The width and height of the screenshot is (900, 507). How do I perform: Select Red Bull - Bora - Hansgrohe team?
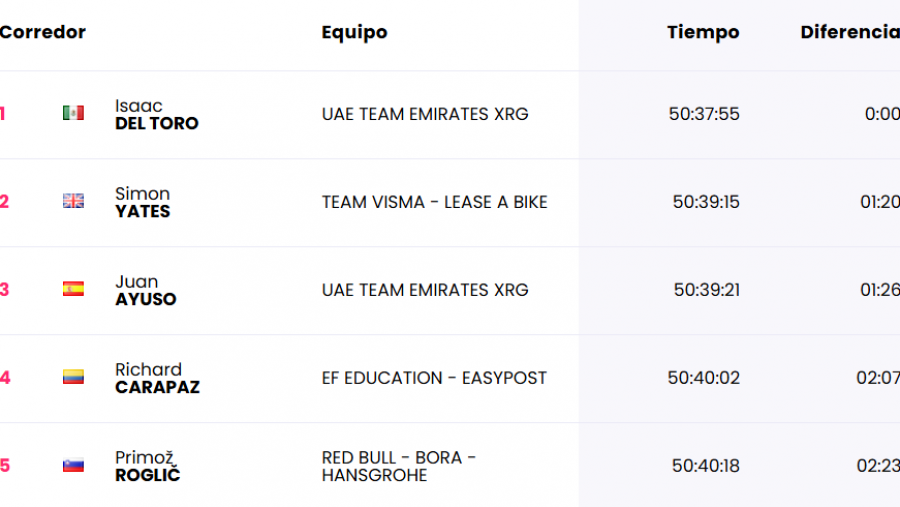399,466
